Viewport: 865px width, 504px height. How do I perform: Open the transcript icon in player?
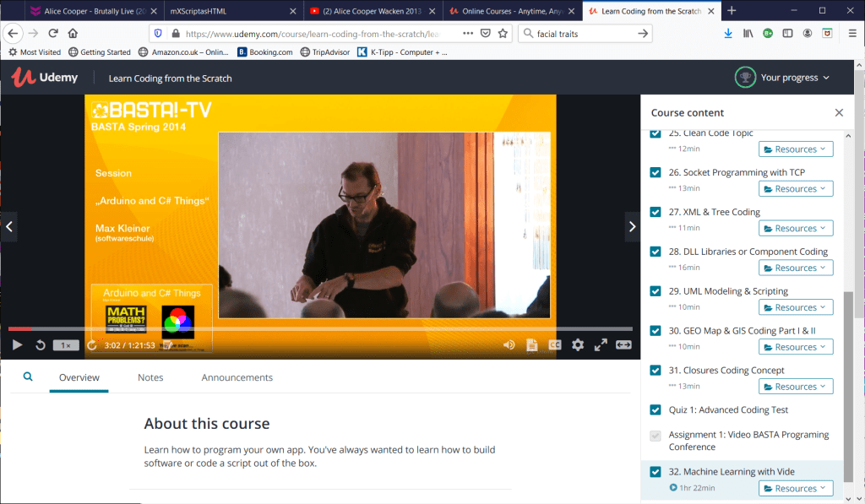532,344
